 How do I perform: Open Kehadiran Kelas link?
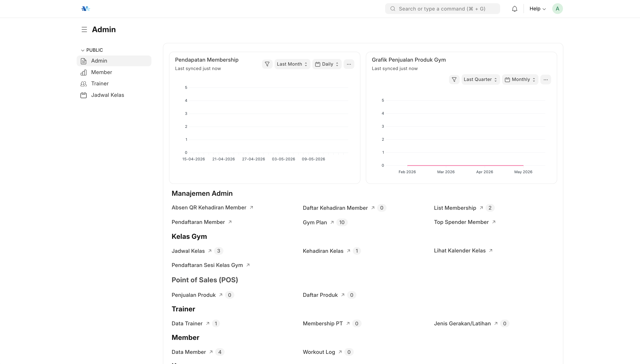323,251
